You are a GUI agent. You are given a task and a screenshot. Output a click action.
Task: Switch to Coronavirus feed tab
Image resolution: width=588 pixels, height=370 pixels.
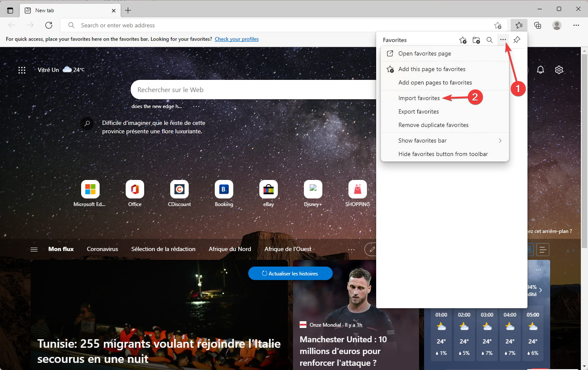tap(103, 249)
